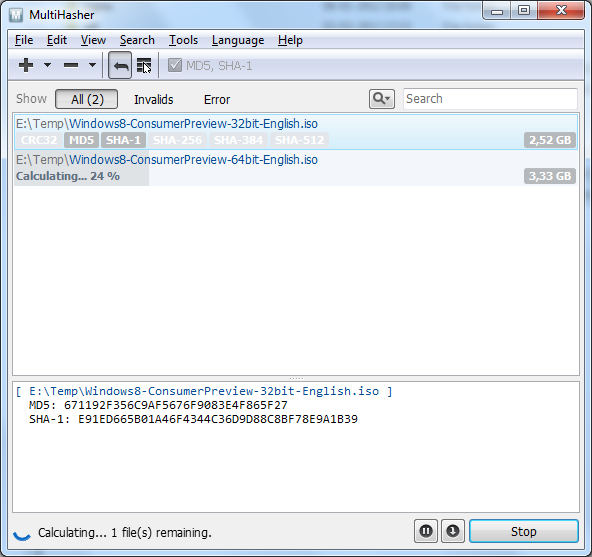
Task: Click the round icon beside Stop
Action: click(x=453, y=531)
